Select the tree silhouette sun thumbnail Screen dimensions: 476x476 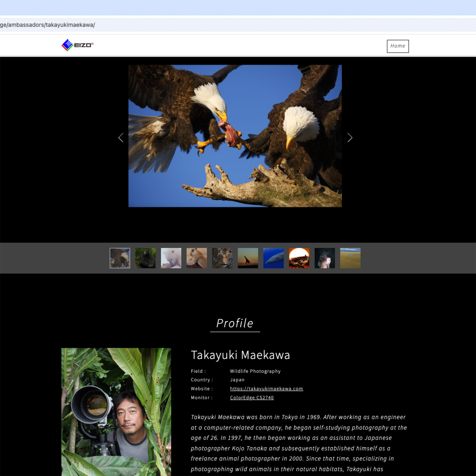299,258
